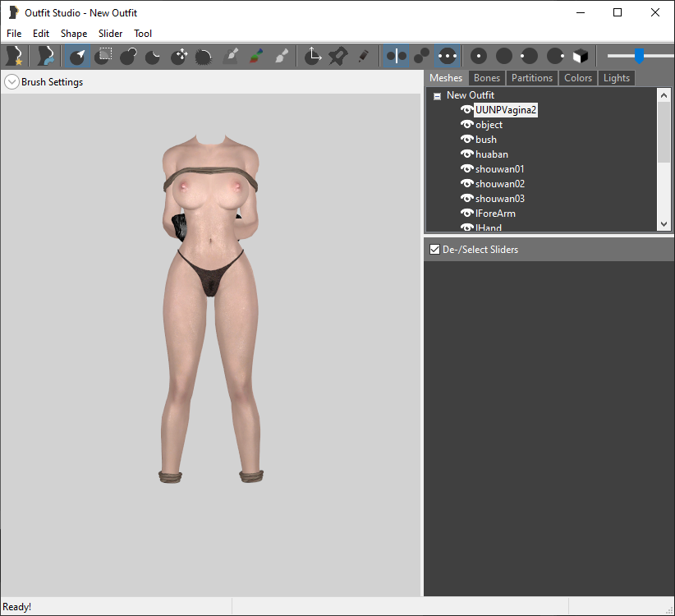Select the huaban mesh name in the tree
This screenshot has width=675, height=616.
pyautogui.click(x=492, y=154)
